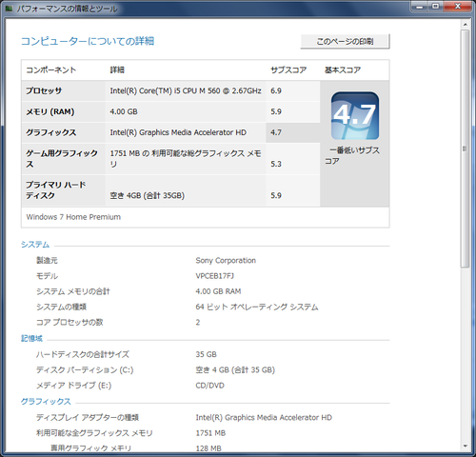This screenshot has height=457, width=476.
Task: Select the プライマリ ハードディスク row label
Action: [56, 190]
